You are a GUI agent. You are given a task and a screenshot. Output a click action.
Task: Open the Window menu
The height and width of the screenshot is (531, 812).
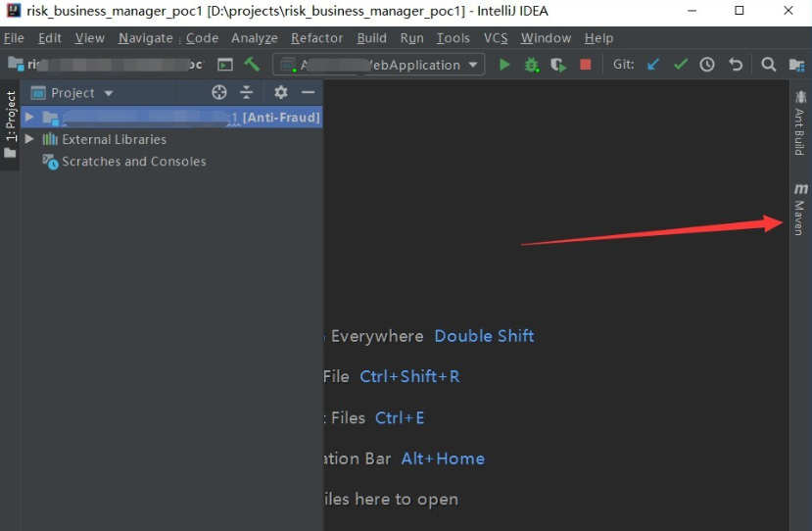(546, 38)
